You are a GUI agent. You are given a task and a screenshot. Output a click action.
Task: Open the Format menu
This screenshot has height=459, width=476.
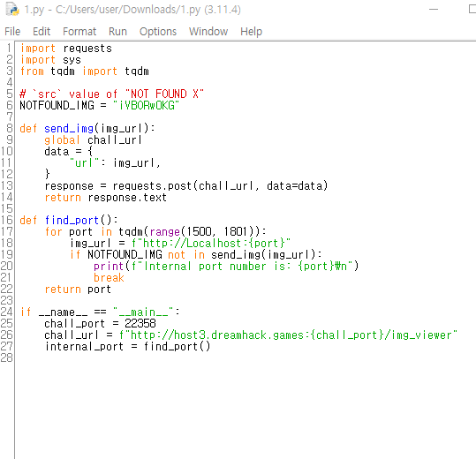tap(79, 32)
